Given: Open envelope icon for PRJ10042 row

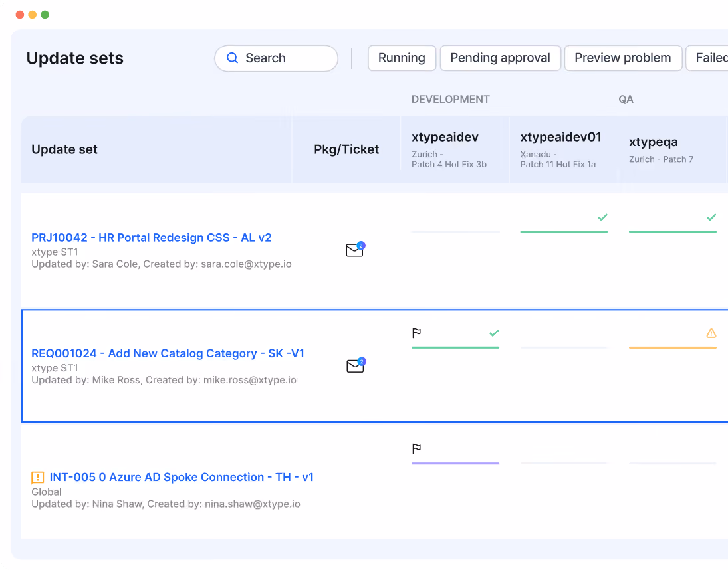Looking at the screenshot, I should (355, 250).
